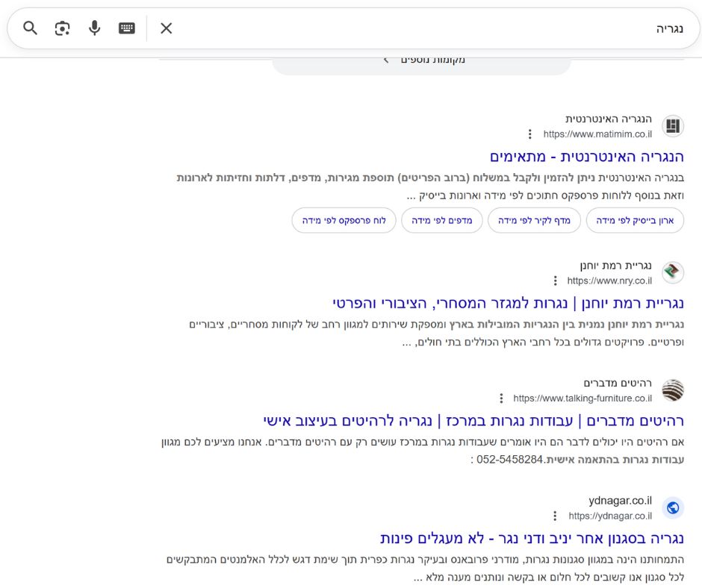Open three-dot menu next to talking-furniture.co.il
This screenshot has height=588, width=702.
click(501, 398)
